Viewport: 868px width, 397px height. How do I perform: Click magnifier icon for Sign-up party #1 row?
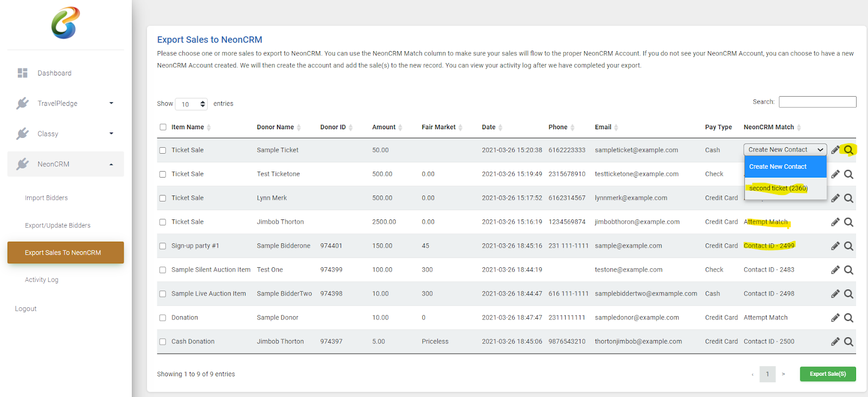click(x=849, y=246)
